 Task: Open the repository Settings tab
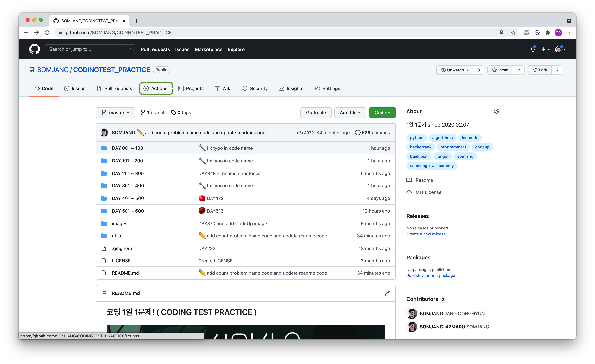pyautogui.click(x=327, y=88)
